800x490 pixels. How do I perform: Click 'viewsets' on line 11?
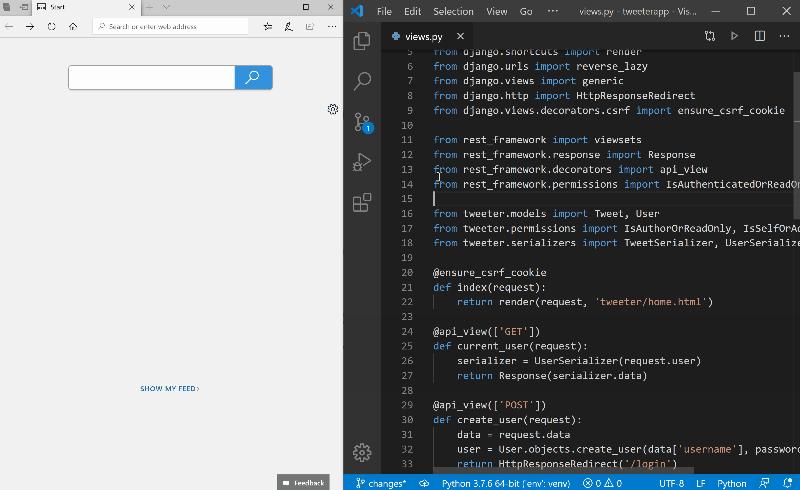[x=618, y=140]
